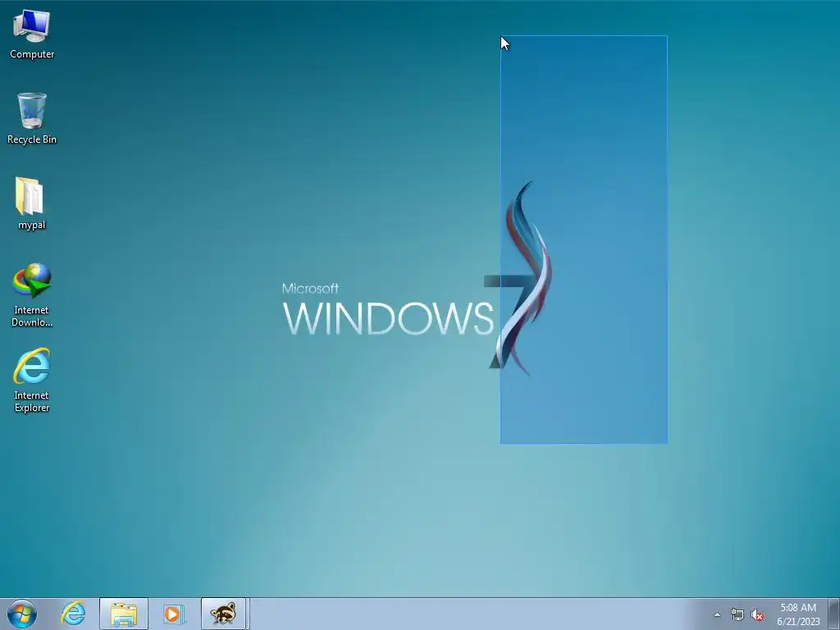Open the network status tray icon

(737, 615)
